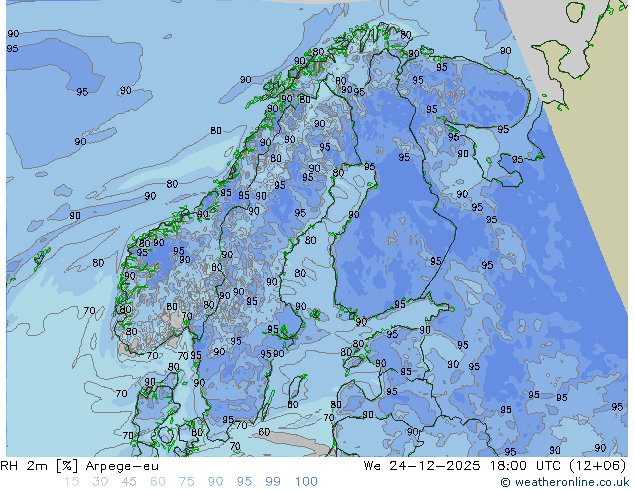Click the "We 24-12-2025" date text
The width and height of the screenshot is (634, 490).
point(422,466)
